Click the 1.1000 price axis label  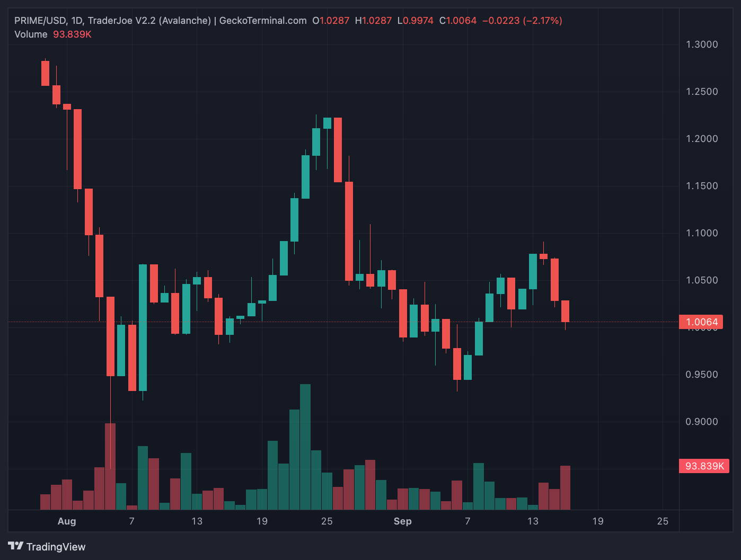point(702,233)
